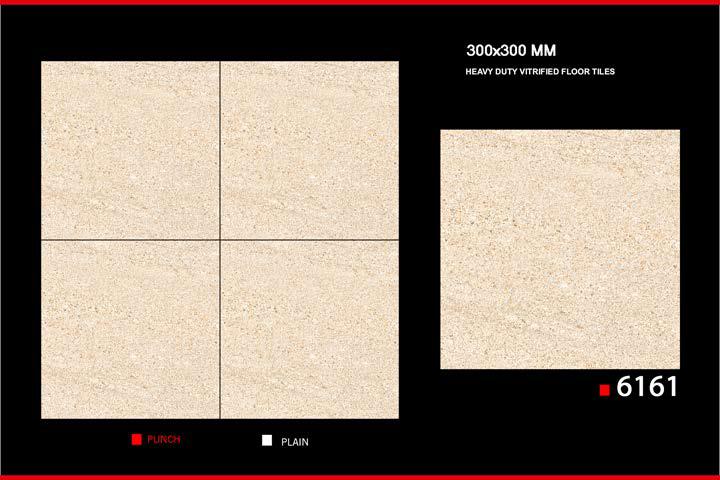Screen dimensions: 720x480
Task: Click the red square beside 6161
Action: (604, 390)
